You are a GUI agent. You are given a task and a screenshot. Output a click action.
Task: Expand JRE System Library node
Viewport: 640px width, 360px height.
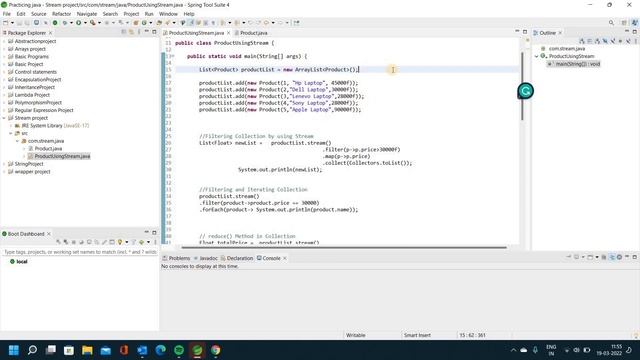(x=11, y=126)
